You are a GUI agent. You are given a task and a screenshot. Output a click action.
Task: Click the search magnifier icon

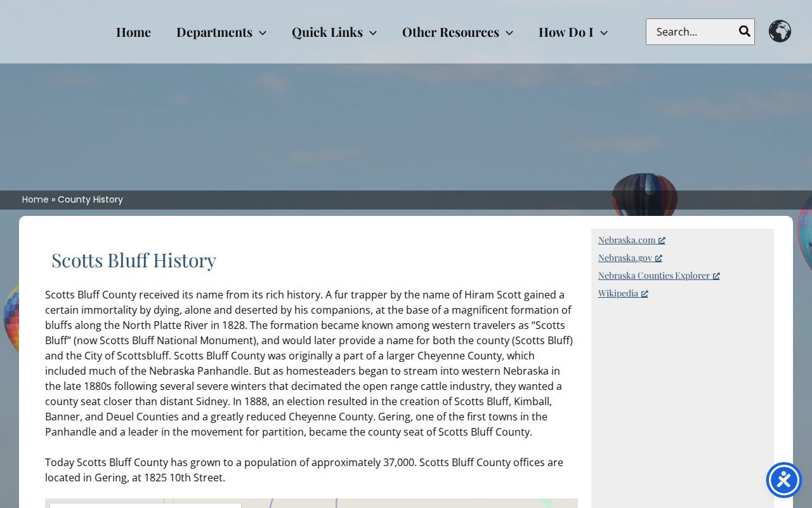pos(744,31)
